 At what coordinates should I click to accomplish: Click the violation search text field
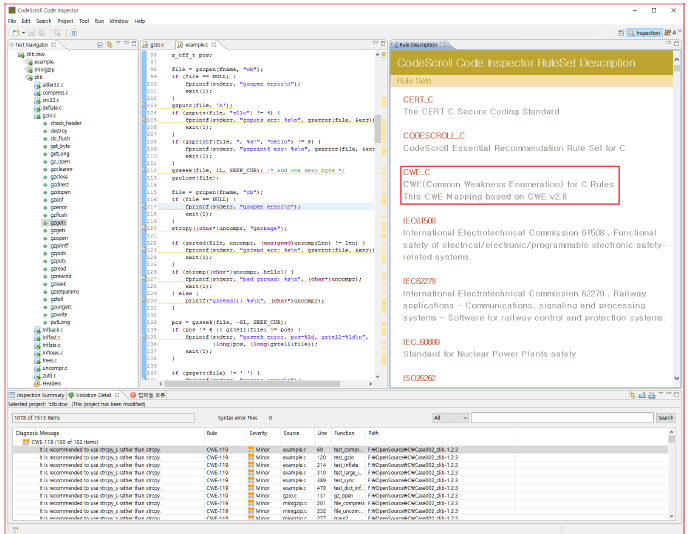(562, 418)
